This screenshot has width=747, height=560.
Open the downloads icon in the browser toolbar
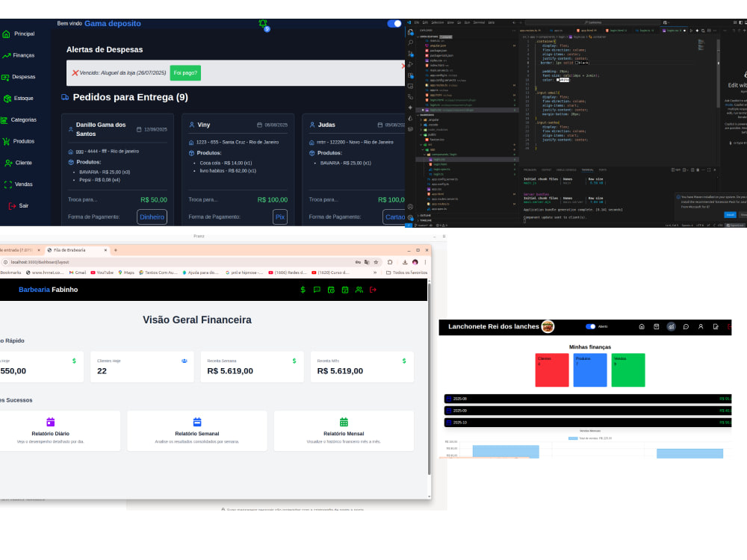404,262
